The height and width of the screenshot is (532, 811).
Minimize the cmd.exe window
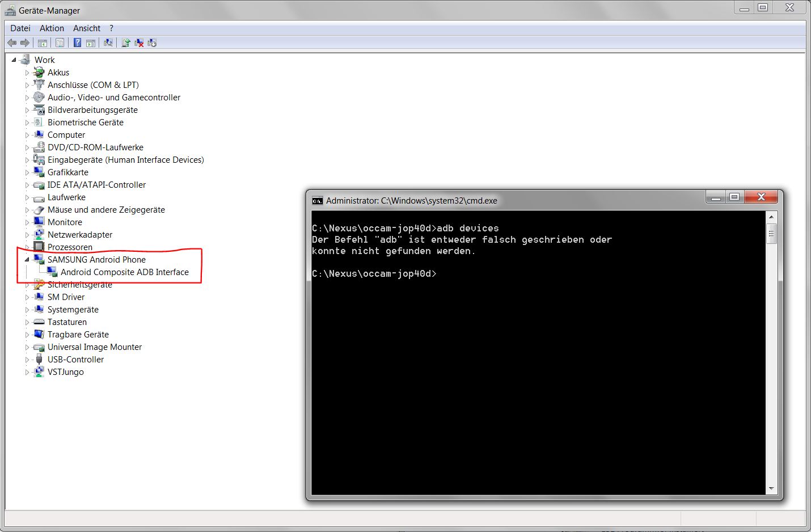(716, 197)
